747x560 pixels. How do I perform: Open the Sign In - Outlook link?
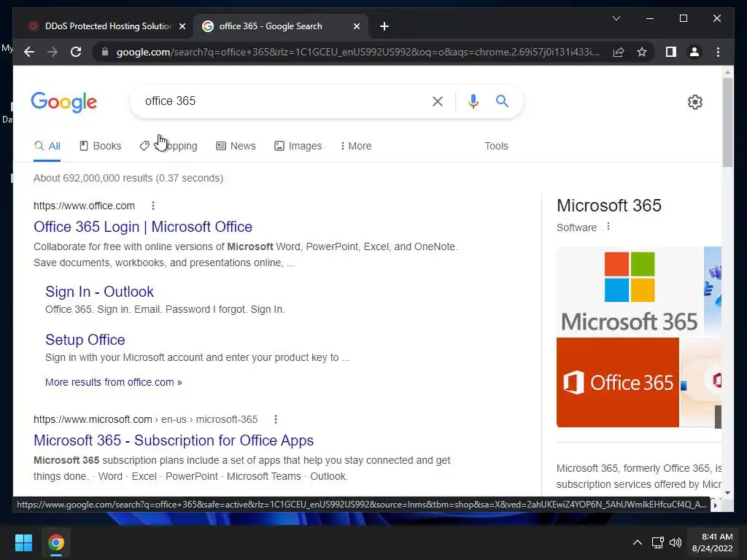(x=99, y=292)
